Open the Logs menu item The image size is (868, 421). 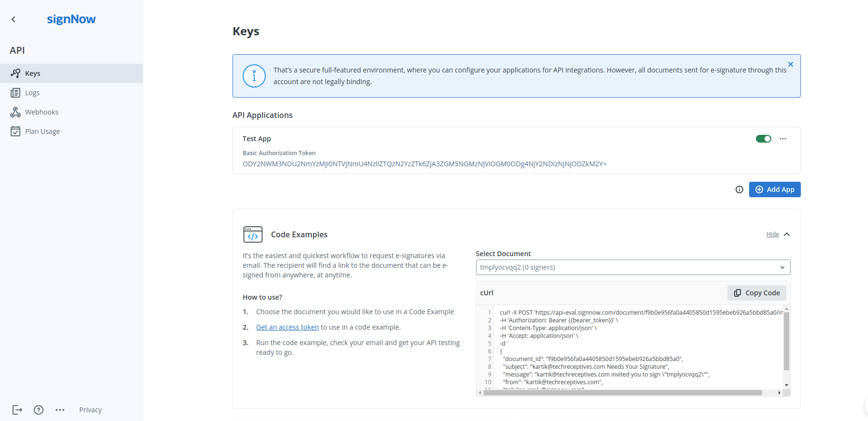pos(32,93)
